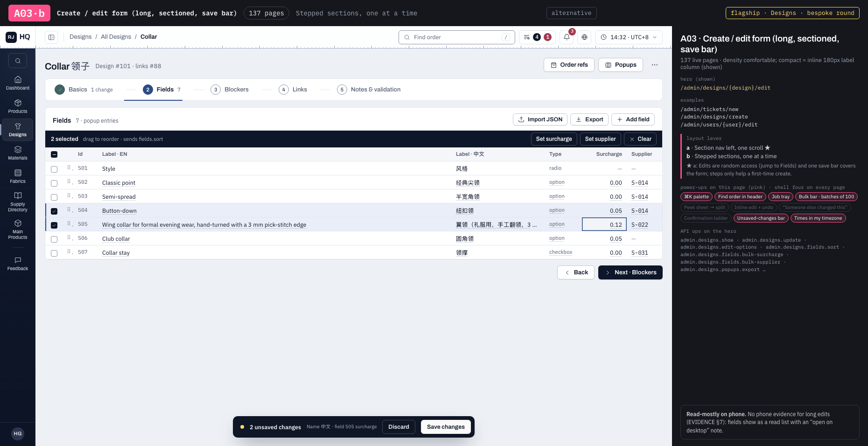Image resolution: width=868 pixels, height=446 pixels.
Task: Open Products section in sidebar
Action: point(18,106)
